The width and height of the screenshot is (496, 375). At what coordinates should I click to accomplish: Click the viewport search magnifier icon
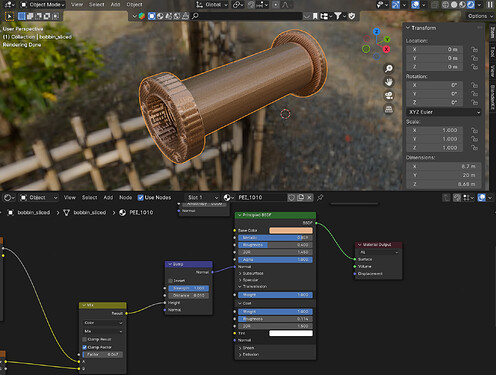click(195, 16)
